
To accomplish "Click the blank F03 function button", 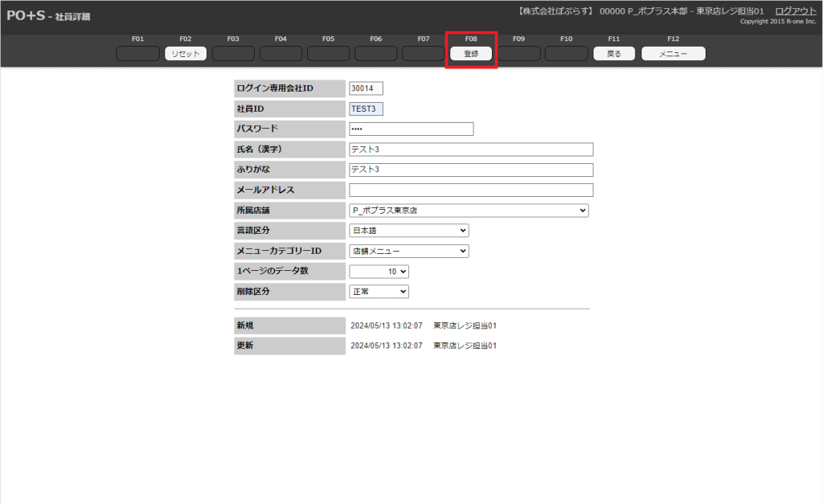I will click(233, 54).
